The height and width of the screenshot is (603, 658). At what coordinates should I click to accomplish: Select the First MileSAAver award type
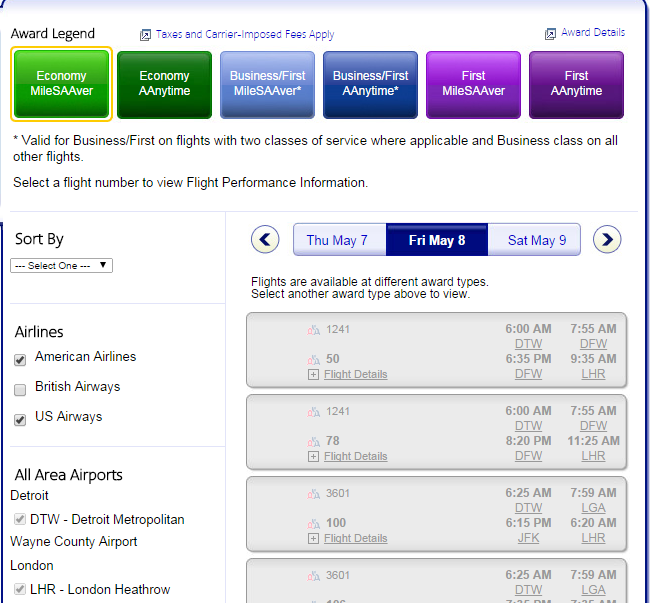pos(473,84)
